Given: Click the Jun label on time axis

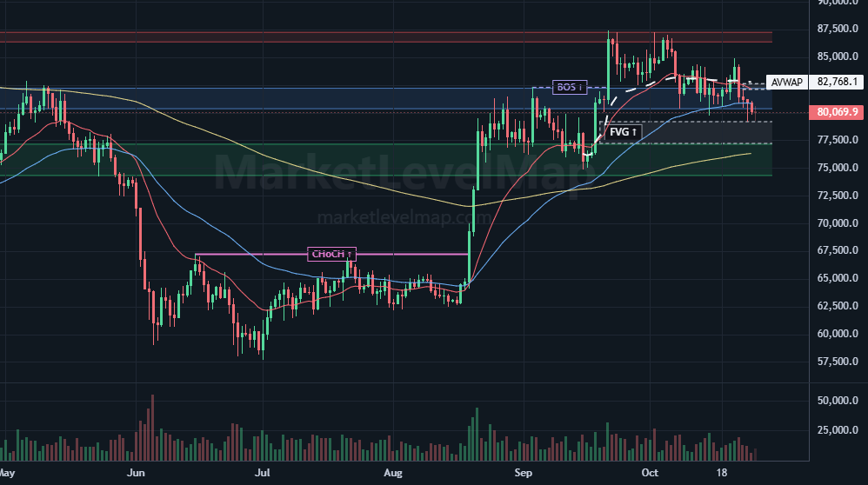Looking at the screenshot, I should point(136,473).
